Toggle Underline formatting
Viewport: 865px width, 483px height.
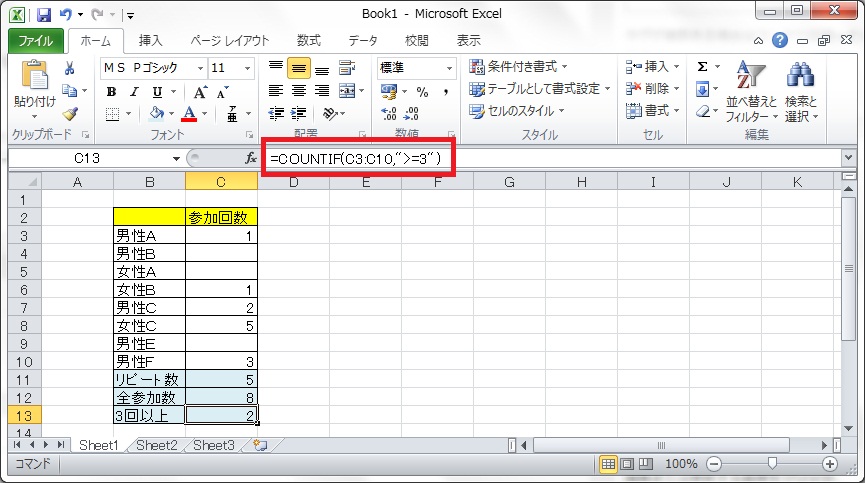pyautogui.click(x=157, y=92)
